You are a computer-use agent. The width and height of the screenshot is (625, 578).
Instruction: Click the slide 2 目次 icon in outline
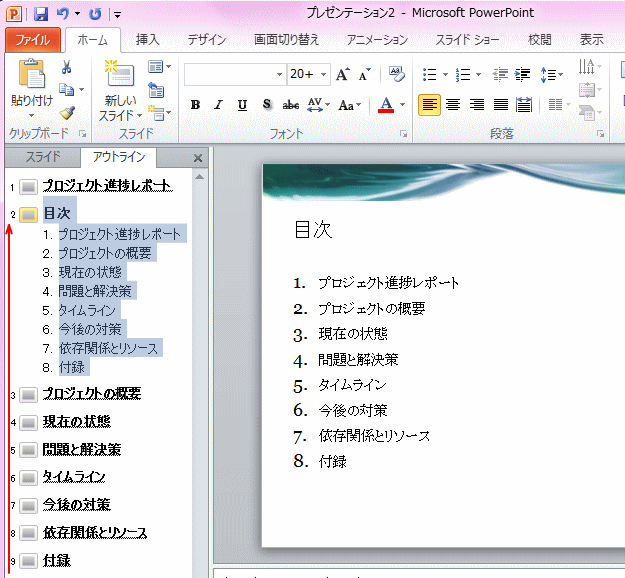28,214
